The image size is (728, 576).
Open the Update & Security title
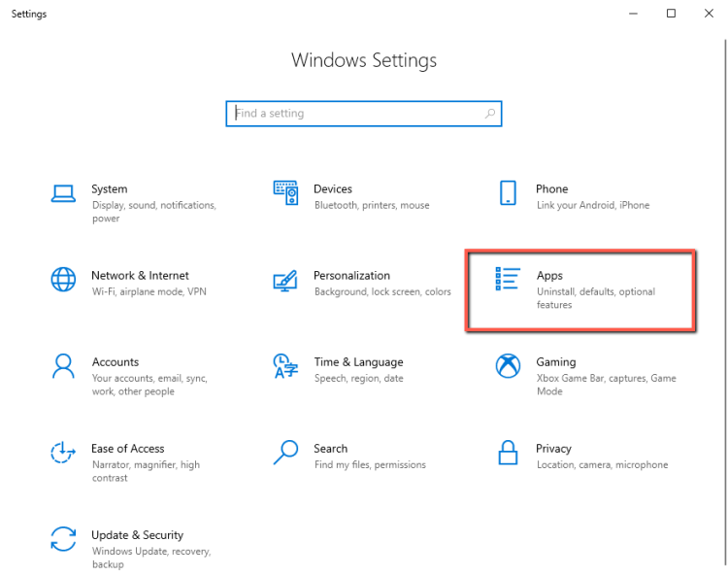pyautogui.click(x=138, y=535)
